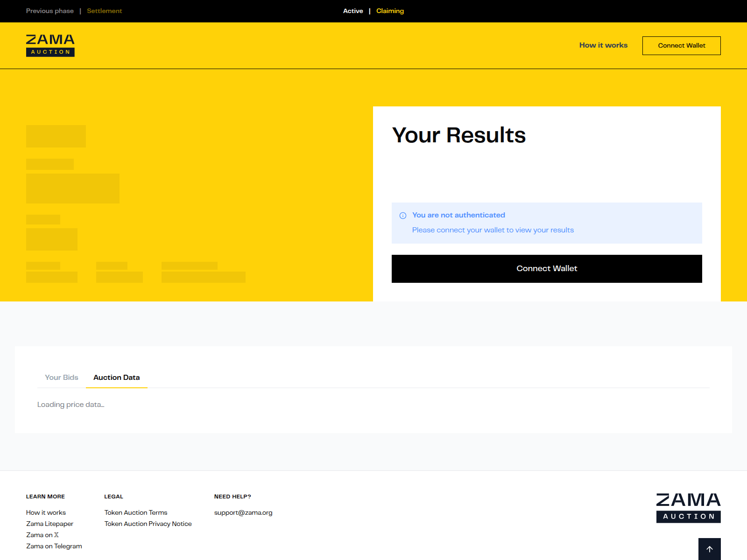This screenshot has width=747, height=560.
Task: Open the Zama on X link
Action: point(42,535)
